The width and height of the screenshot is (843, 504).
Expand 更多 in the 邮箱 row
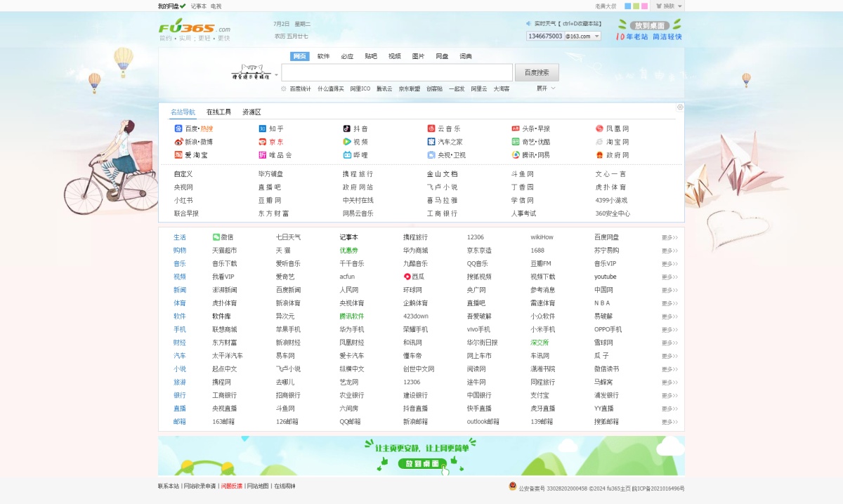[x=669, y=422]
